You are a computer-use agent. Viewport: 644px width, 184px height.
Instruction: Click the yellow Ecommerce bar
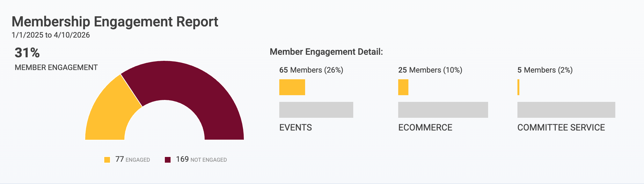(403, 87)
